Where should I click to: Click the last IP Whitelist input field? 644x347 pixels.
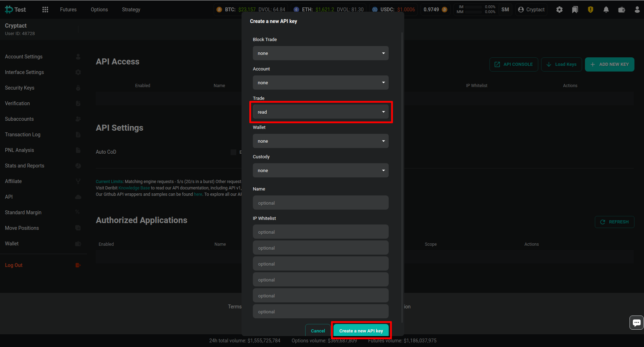coord(321,312)
